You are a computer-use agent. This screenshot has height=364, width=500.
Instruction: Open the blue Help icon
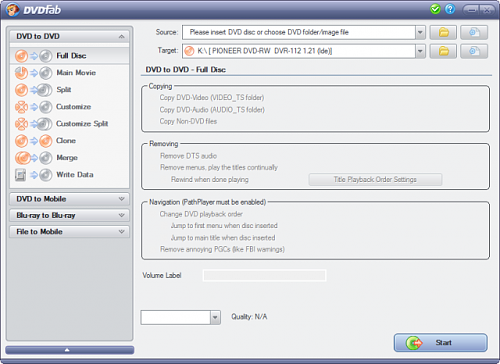tap(450, 9)
